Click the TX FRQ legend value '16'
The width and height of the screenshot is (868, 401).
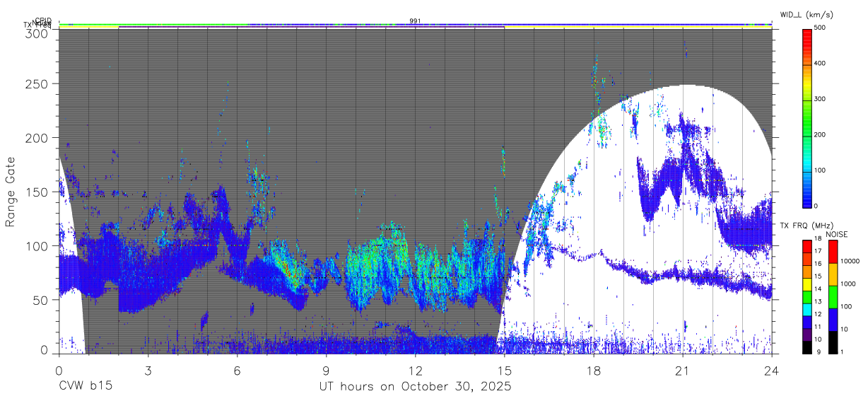tap(818, 264)
